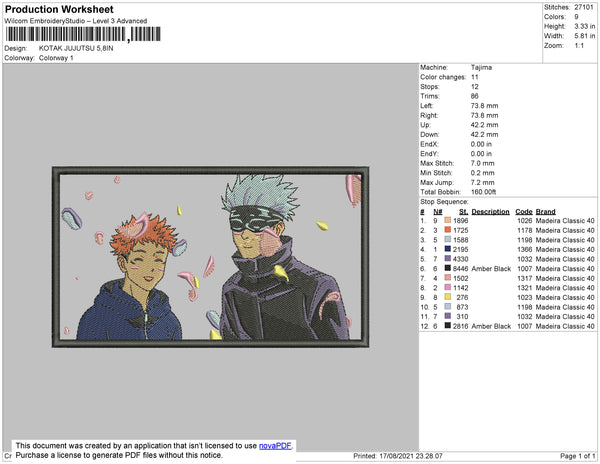Click stitch count '1725' in stop 2
Viewport: 600px width, 464px height.
[461, 230]
